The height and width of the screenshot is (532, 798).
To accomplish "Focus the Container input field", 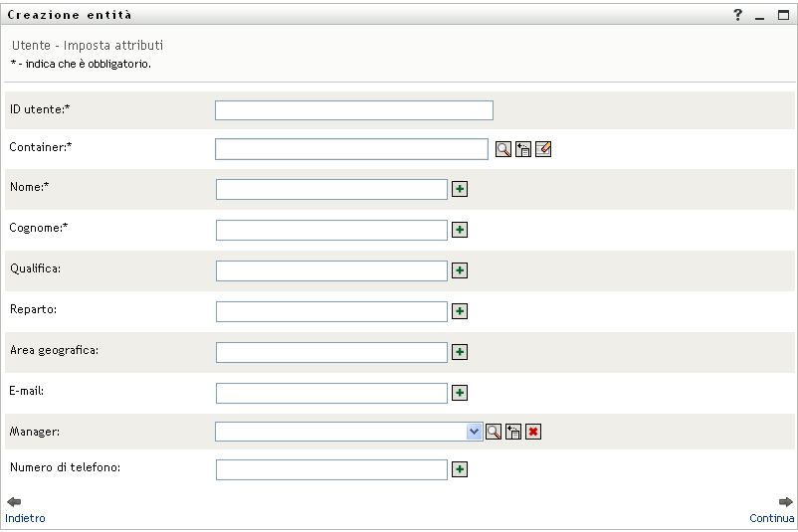I will [x=351, y=149].
